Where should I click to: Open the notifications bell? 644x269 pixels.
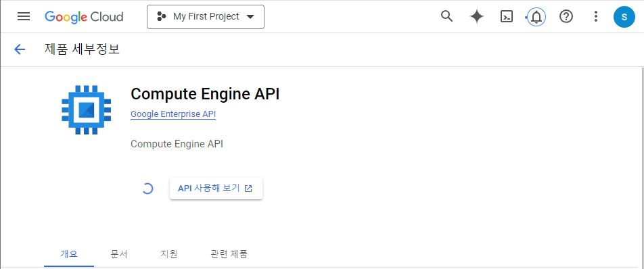[536, 17]
